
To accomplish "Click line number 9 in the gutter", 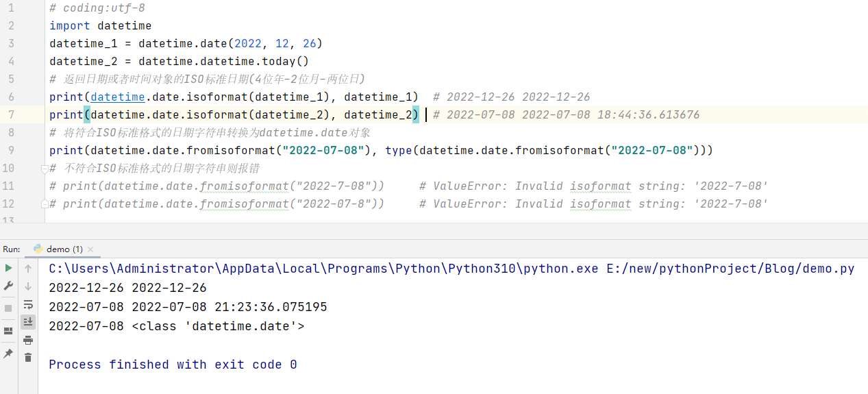I will [x=11, y=150].
